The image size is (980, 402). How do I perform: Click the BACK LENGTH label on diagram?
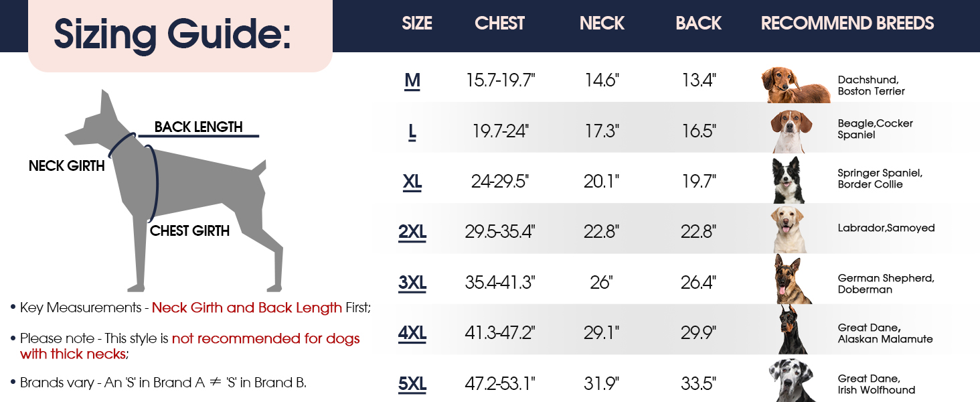[x=198, y=127]
